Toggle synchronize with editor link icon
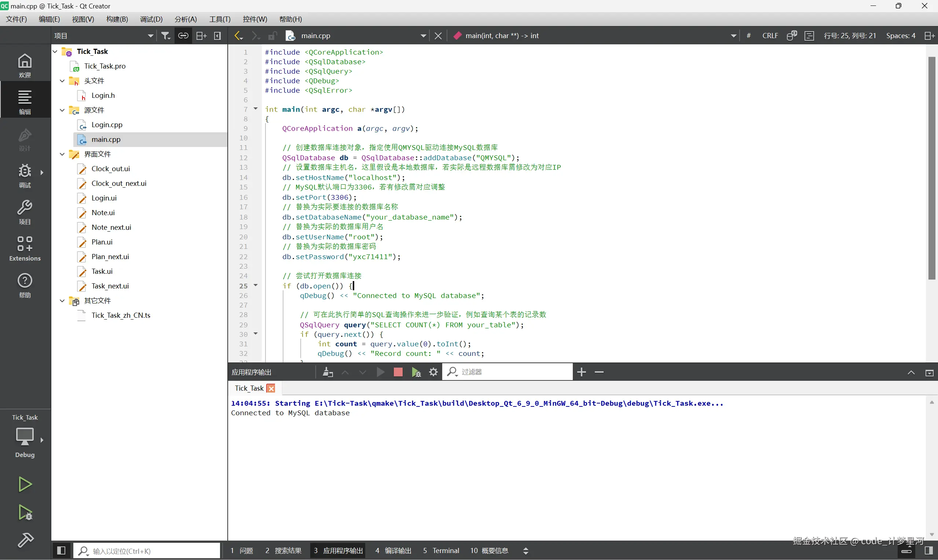938x560 pixels. point(183,36)
